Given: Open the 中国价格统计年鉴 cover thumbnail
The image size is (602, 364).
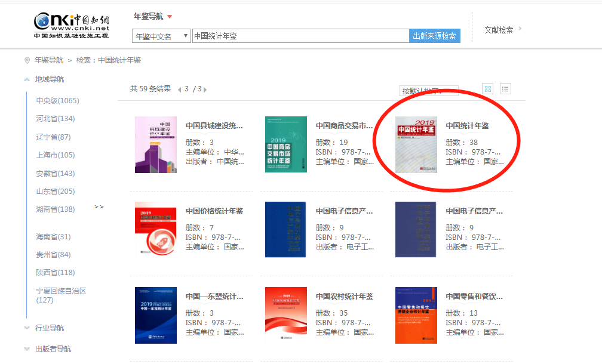Looking at the screenshot, I should click(156, 229).
